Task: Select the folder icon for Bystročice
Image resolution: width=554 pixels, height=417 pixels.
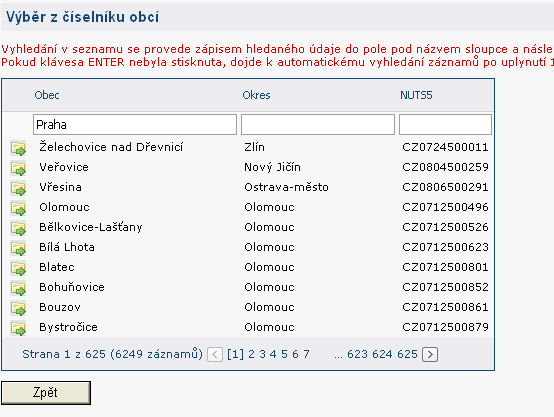Action: point(18,328)
